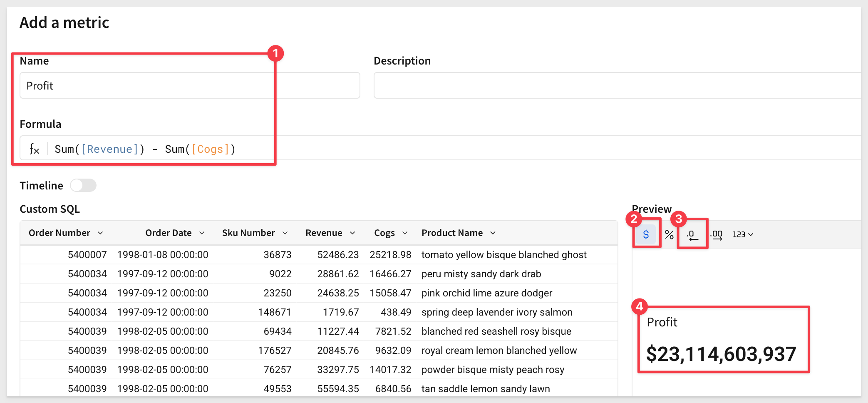Click the Custom SQL label

pos(50,209)
